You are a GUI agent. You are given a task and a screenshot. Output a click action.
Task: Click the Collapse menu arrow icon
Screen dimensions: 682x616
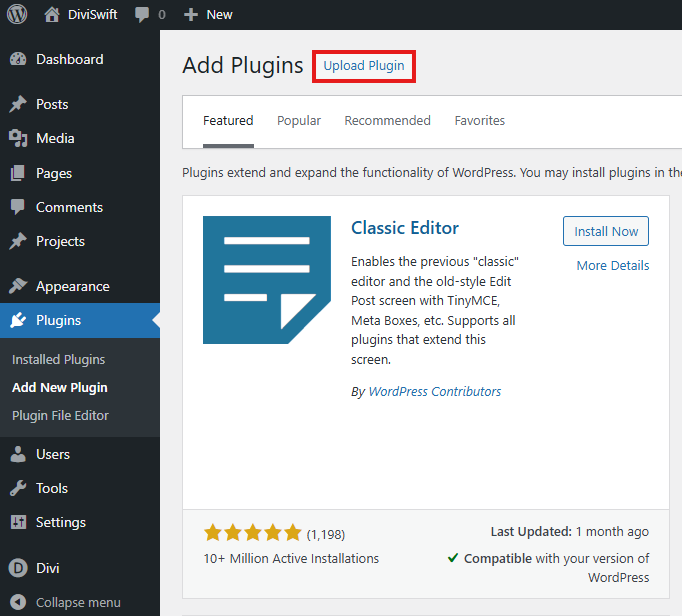[18, 602]
